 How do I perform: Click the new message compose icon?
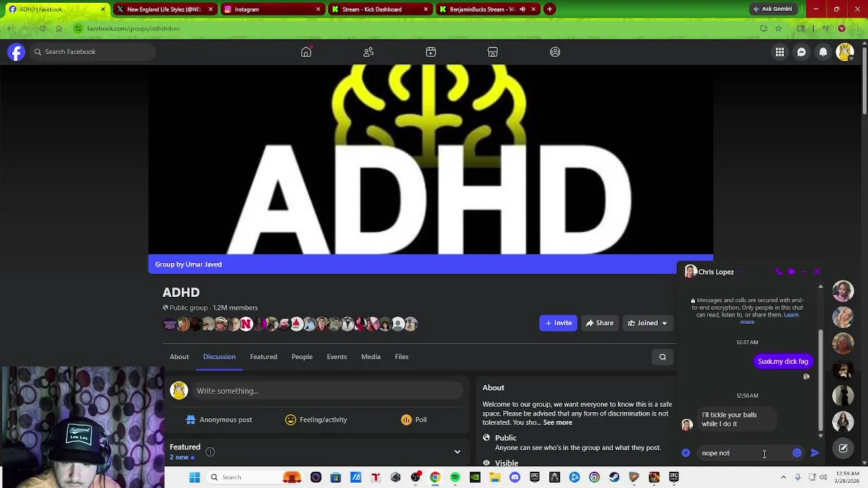[843, 448]
